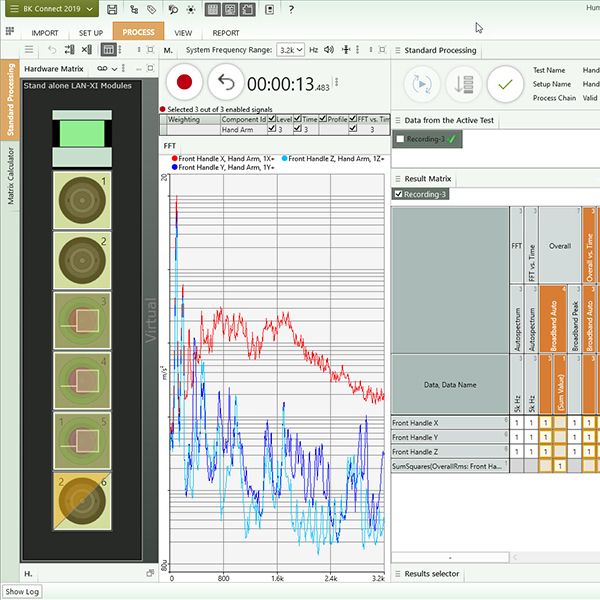The height and width of the screenshot is (600, 600).
Task: Click the question mark help icon
Action: 291,9
